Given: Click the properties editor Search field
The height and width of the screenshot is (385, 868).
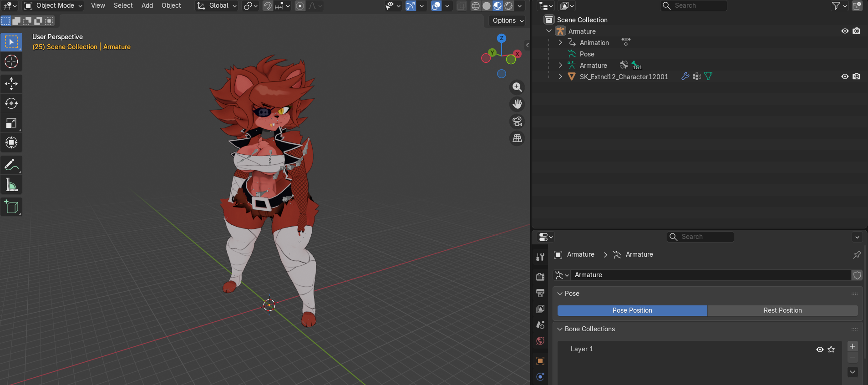Looking at the screenshot, I should click(x=700, y=237).
